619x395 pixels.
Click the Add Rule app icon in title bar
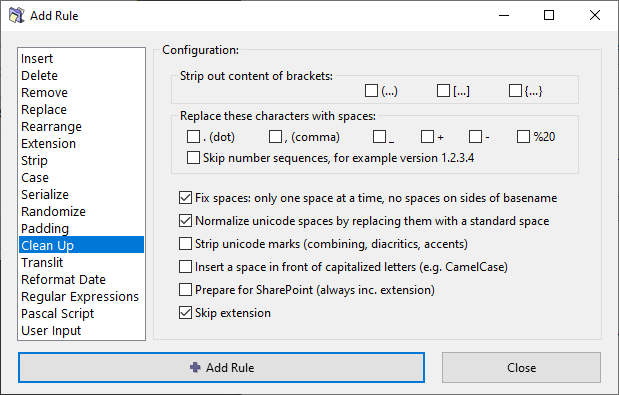[x=17, y=15]
